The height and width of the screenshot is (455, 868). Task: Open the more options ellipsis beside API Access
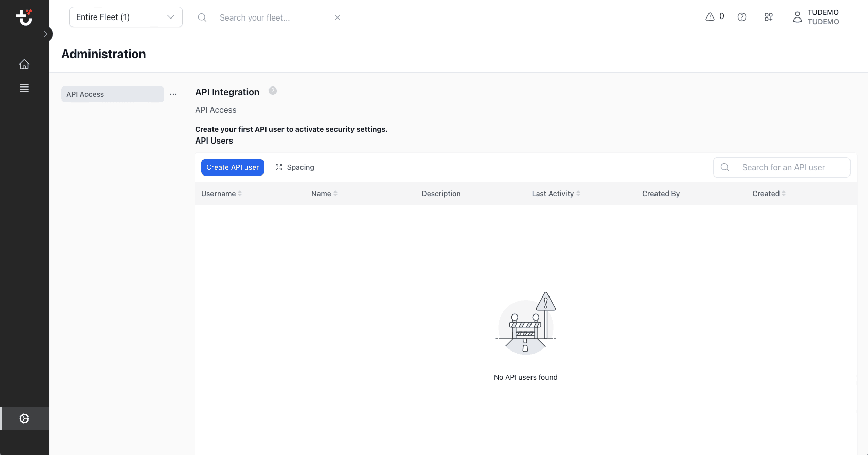(x=173, y=94)
